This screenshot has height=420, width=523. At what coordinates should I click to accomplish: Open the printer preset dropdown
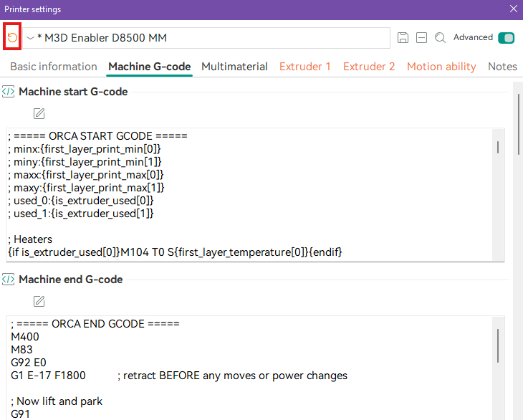coord(30,38)
